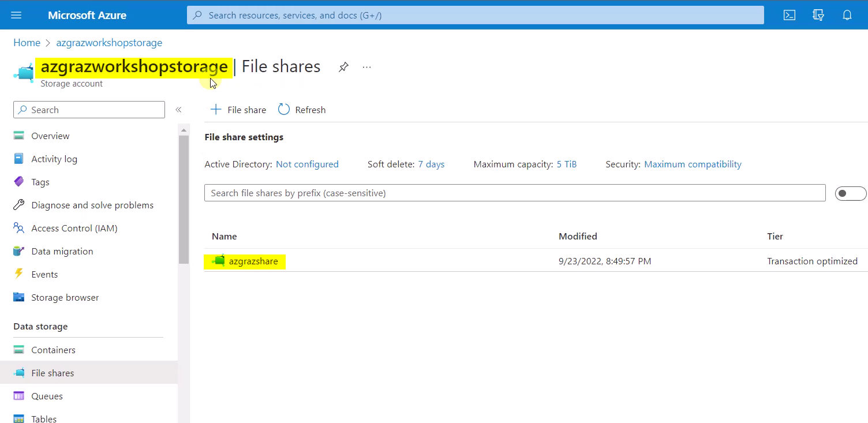Click the Name column header
The width and height of the screenshot is (868, 423).
225,236
